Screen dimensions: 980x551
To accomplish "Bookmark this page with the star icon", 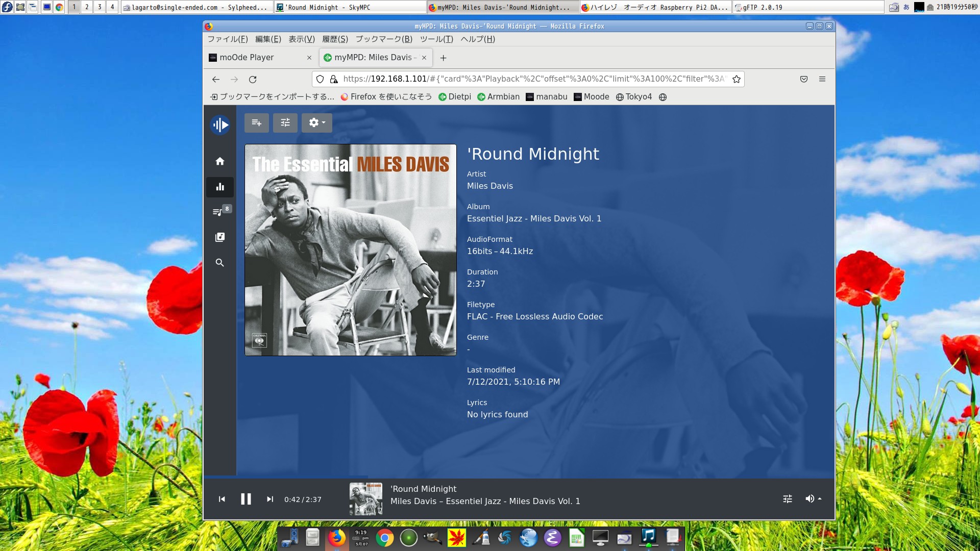I will tap(737, 79).
